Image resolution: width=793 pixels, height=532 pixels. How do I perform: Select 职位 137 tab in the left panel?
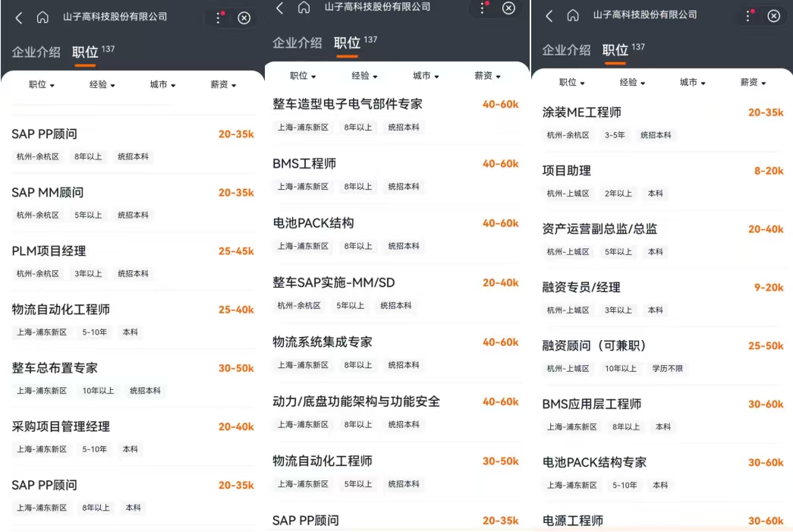click(93, 52)
